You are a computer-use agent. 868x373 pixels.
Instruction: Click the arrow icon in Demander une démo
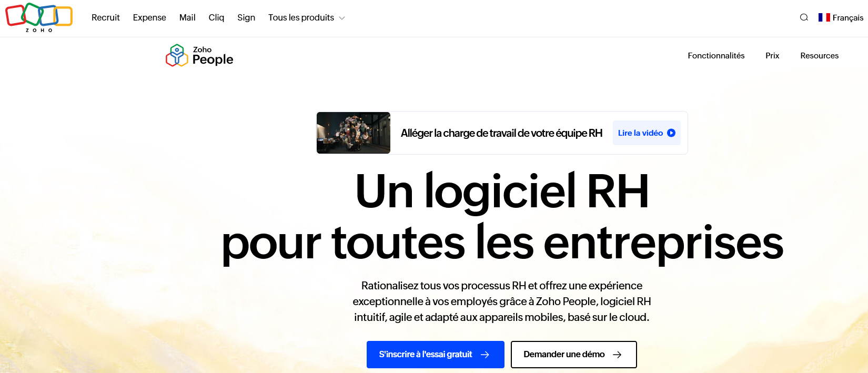[617, 355]
